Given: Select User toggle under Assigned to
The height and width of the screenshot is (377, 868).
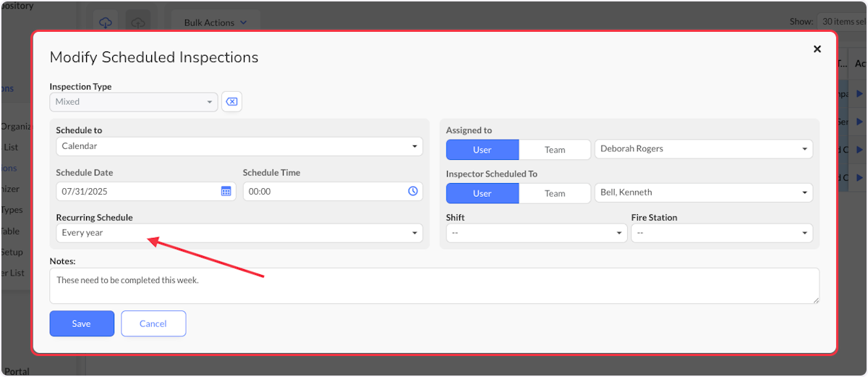Looking at the screenshot, I should click(x=482, y=150).
